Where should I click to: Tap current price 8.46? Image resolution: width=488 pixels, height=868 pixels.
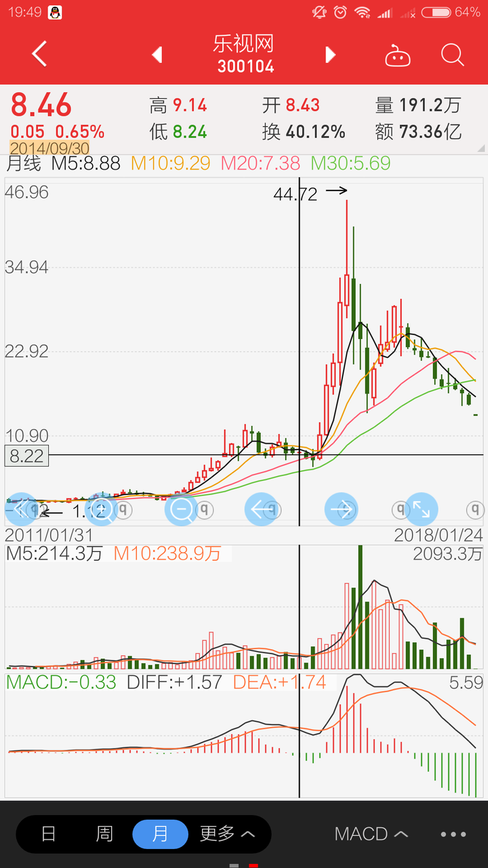[41, 105]
